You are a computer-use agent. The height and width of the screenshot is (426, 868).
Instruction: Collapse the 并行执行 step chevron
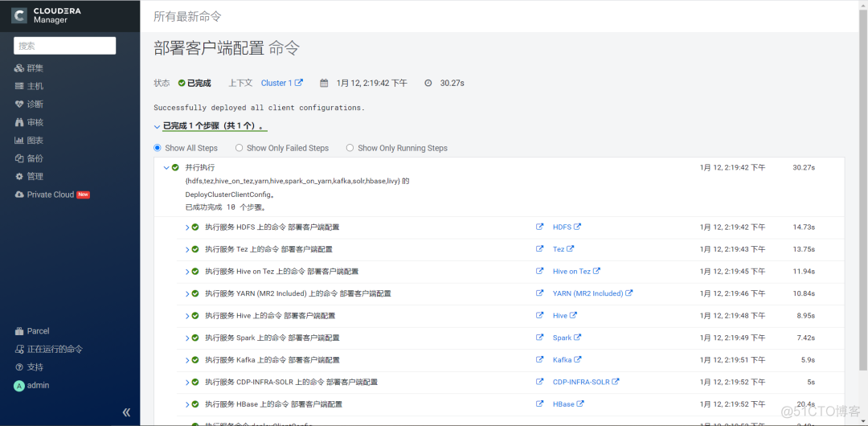click(x=166, y=167)
